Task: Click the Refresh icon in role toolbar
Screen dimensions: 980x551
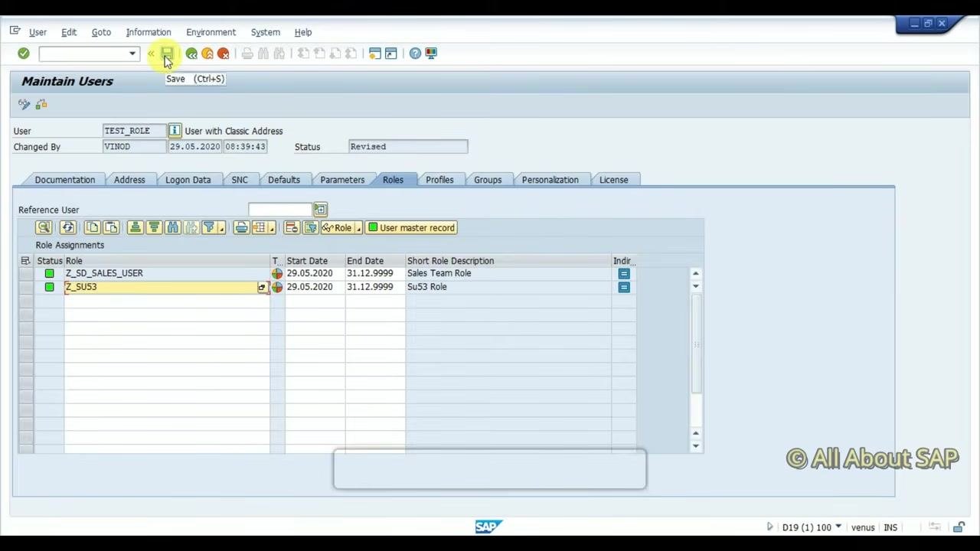Action: click(68, 227)
